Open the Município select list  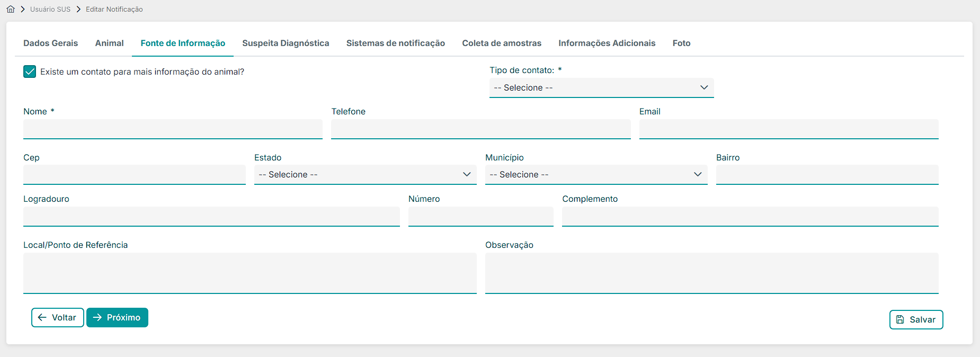coord(596,175)
